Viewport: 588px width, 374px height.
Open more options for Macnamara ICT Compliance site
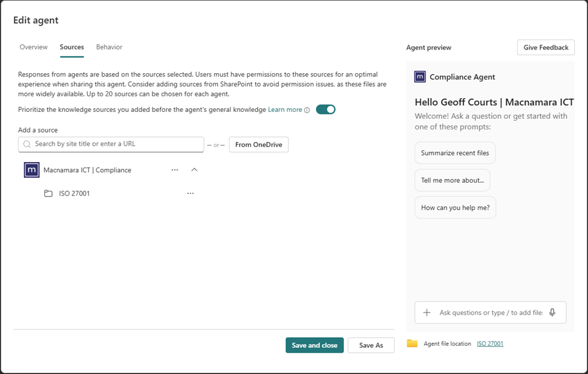[x=175, y=169]
